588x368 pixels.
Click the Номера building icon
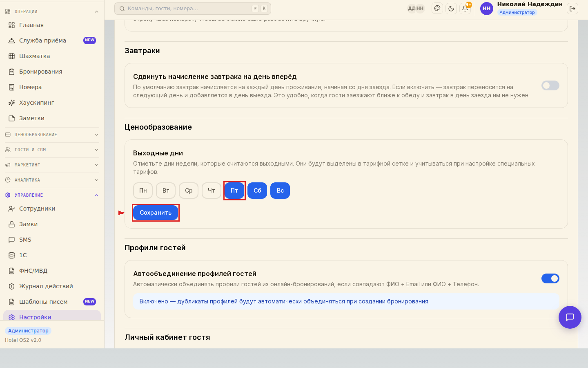click(11, 87)
